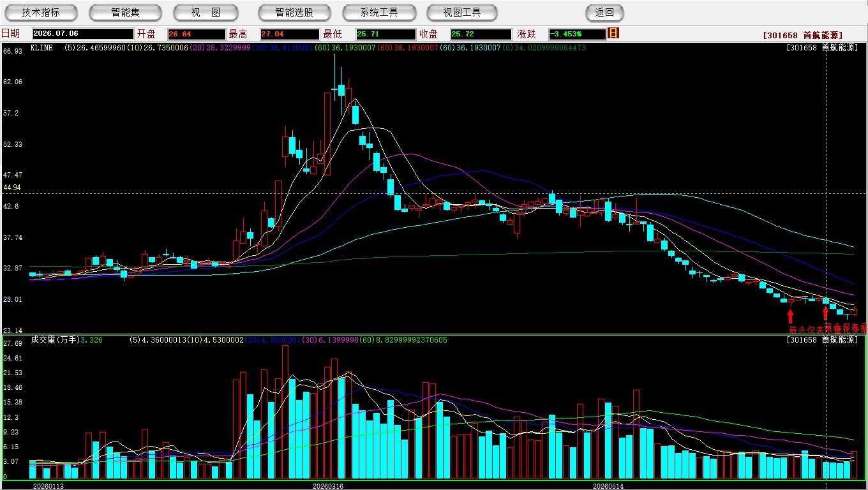This screenshot has height=490, width=868.
Task: Click the yellow 44.94 crosshair price label
Action: click(x=12, y=188)
